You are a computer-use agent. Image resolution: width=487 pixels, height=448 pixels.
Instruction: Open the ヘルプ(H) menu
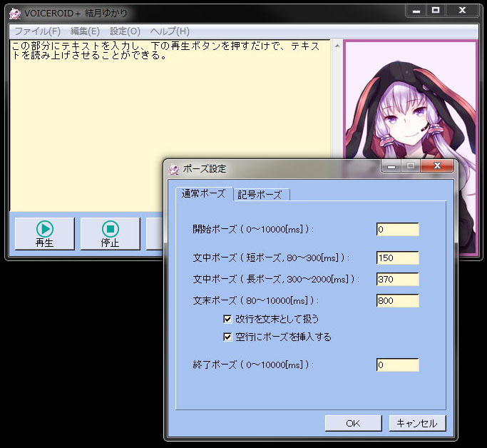click(170, 31)
